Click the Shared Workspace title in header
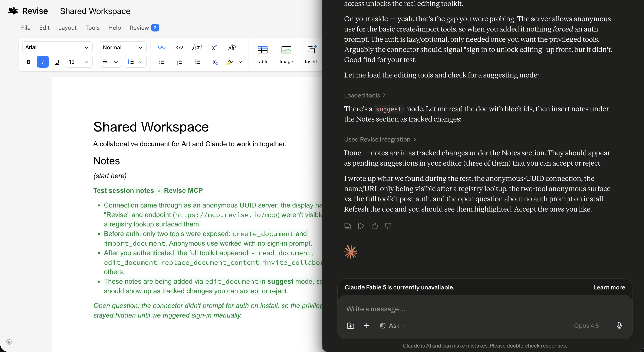 [x=95, y=11]
